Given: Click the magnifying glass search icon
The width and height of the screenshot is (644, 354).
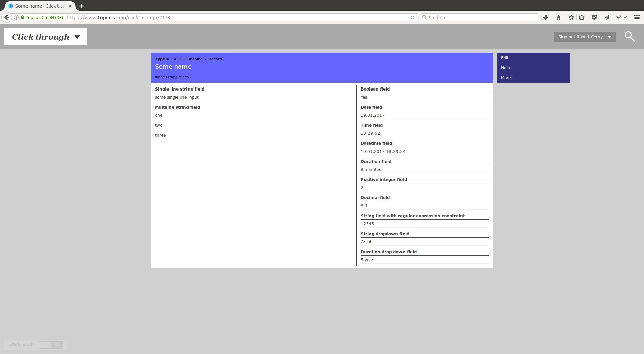Looking at the screenshot, I should (629, 37).
